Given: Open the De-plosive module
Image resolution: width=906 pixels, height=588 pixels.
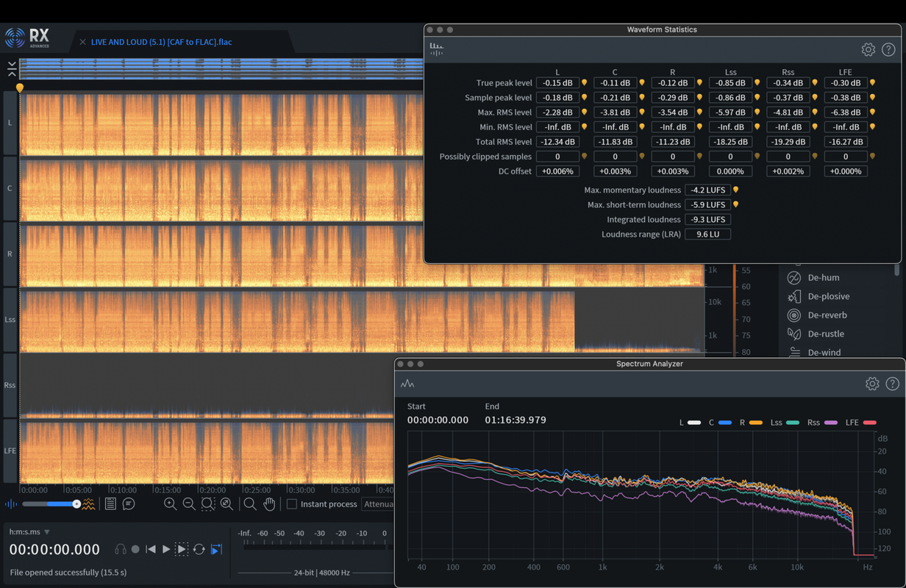Looking at the screenshot, I should tap(828, 296).
